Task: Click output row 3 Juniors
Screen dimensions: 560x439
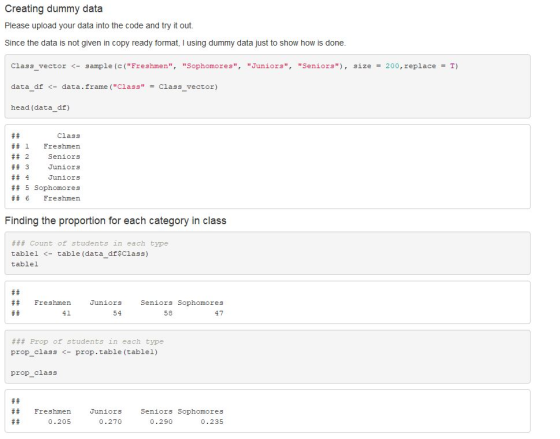Action: (x=46, y=167)
